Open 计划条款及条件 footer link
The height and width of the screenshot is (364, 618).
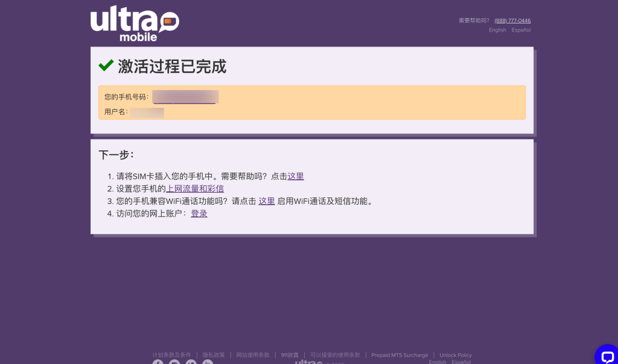172,355
